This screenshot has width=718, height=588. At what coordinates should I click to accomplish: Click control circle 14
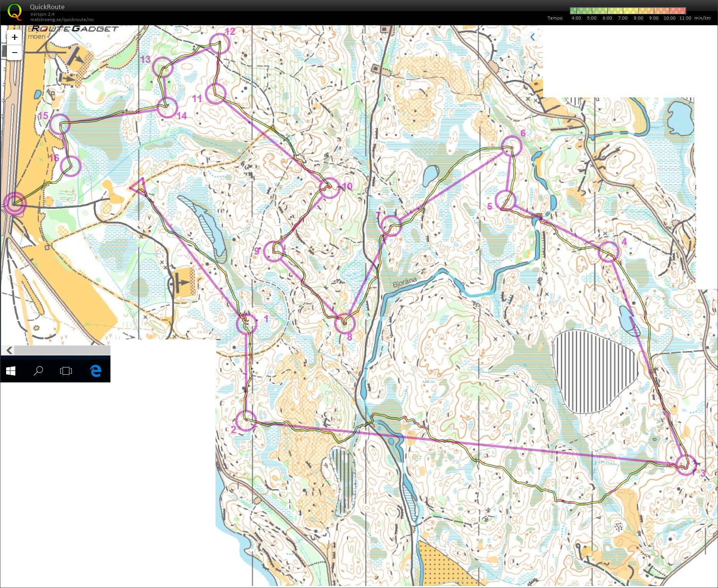pos(168,107)
